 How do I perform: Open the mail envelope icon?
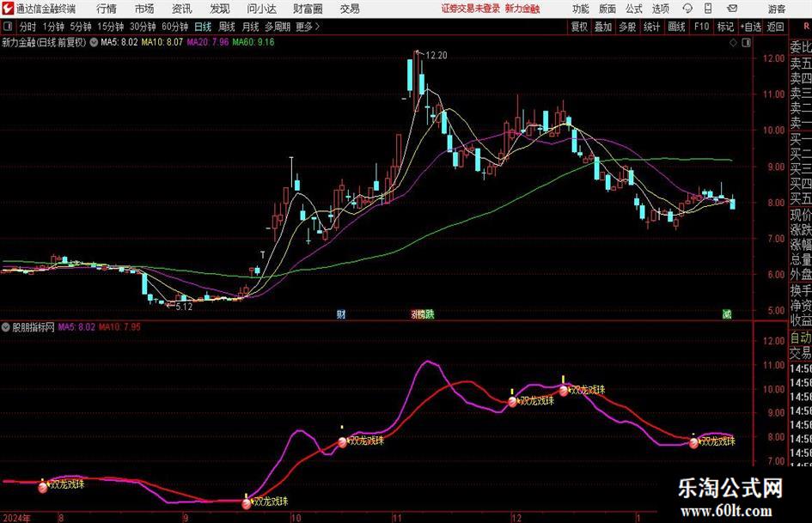pos(732,9)
